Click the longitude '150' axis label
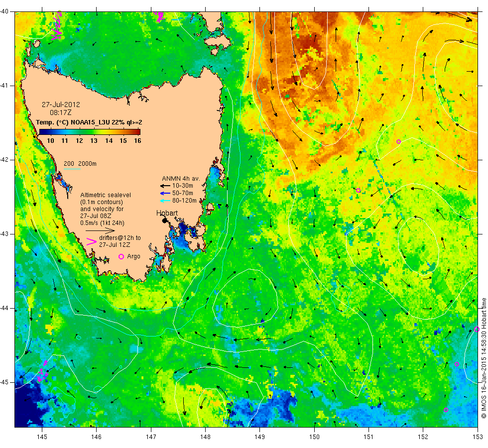 [314, 437]
